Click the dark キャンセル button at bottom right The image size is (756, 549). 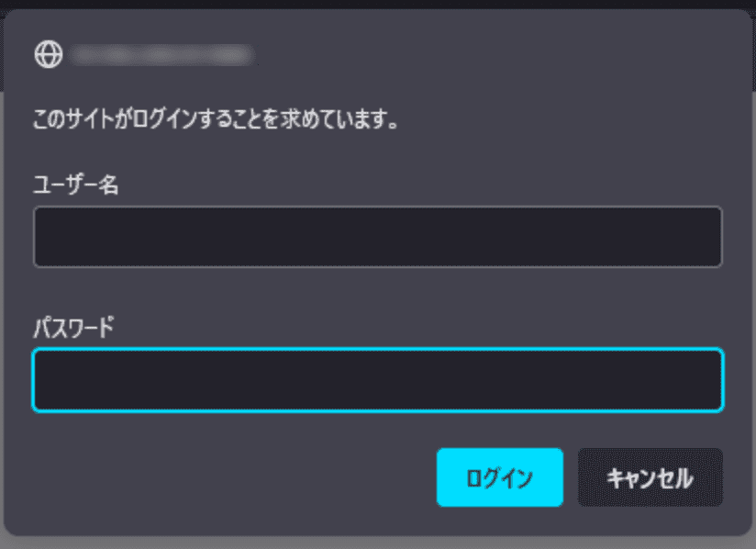coord(650,477)
